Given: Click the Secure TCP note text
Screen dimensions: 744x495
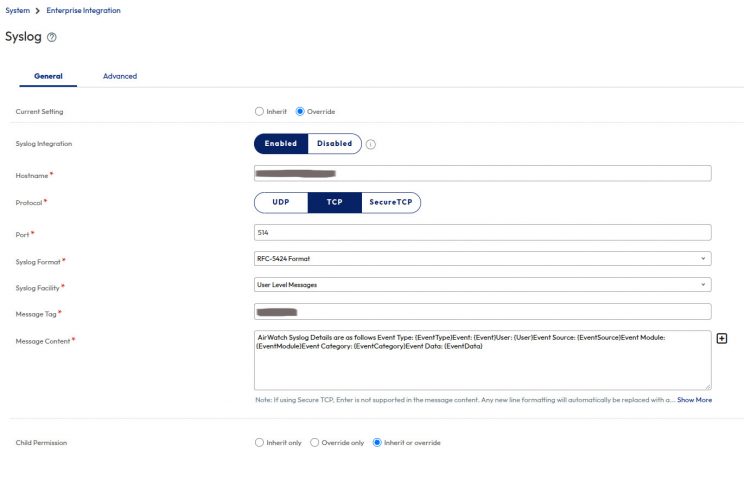Looking at the screenshot, I should point(465,400).
